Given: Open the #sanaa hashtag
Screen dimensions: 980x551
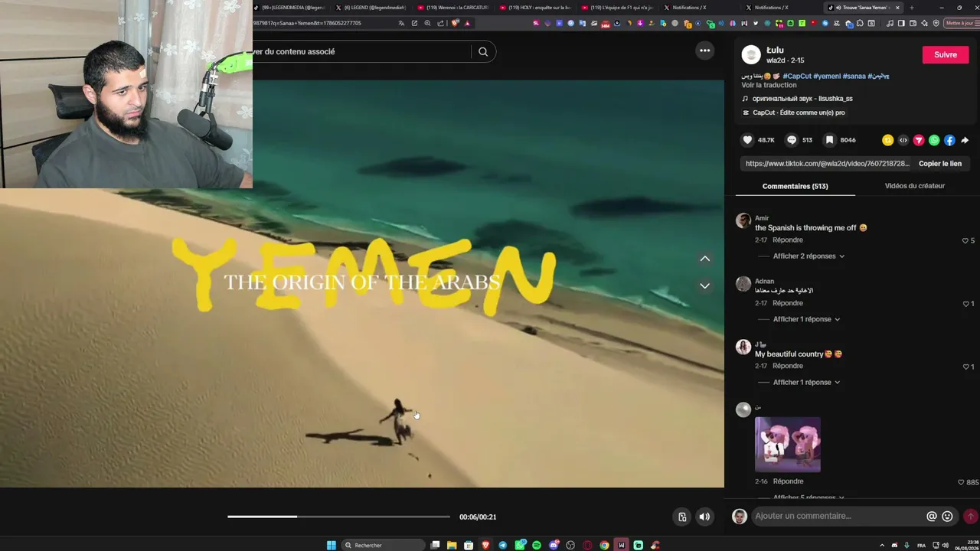Looking at the screenshot, I should coord(854,76).
